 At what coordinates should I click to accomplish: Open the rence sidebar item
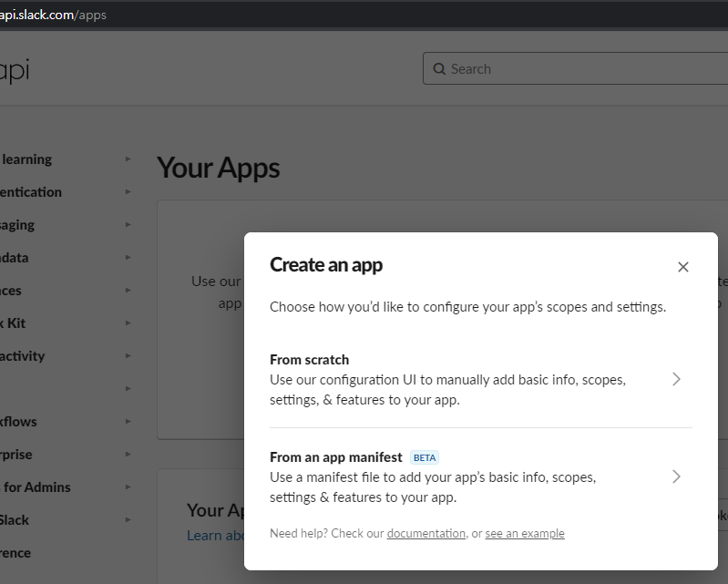(x=15, y=553)
